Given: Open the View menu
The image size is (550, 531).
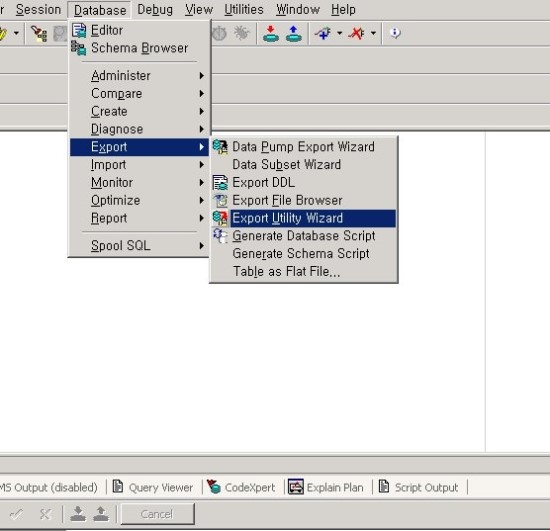Looking at the screenshot, I should click(x=199, y=9).
